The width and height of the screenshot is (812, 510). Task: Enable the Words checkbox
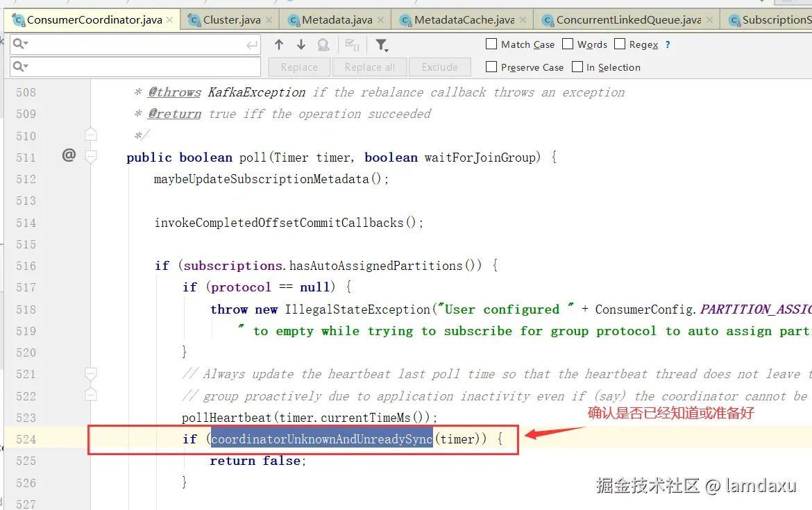tap(568, 44)
